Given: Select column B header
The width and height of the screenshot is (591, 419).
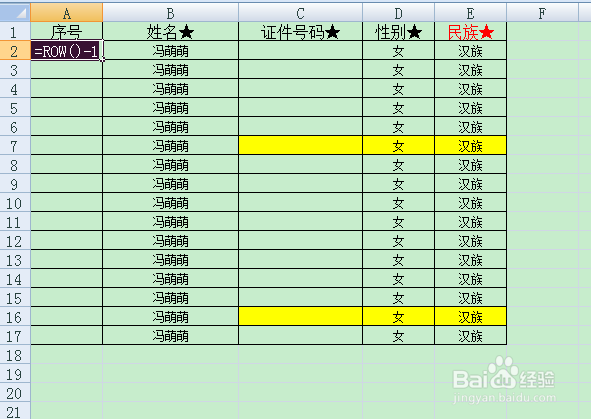Looking at the screenshot, I should tap(170, 13).
